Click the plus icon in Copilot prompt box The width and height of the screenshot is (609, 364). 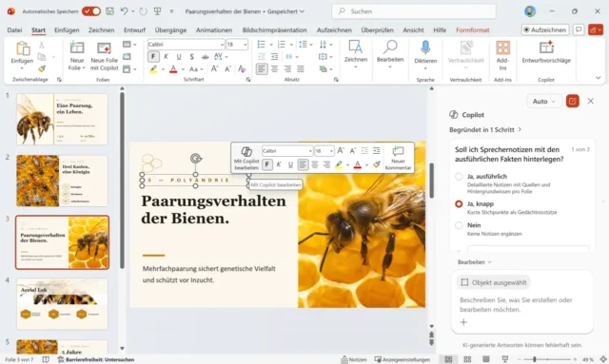(463, 322)
